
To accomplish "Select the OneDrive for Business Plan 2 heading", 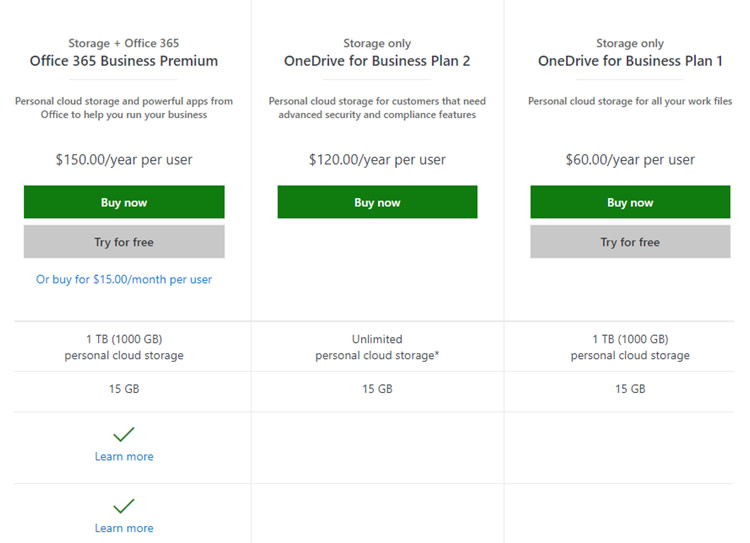I will pos(377,61).
